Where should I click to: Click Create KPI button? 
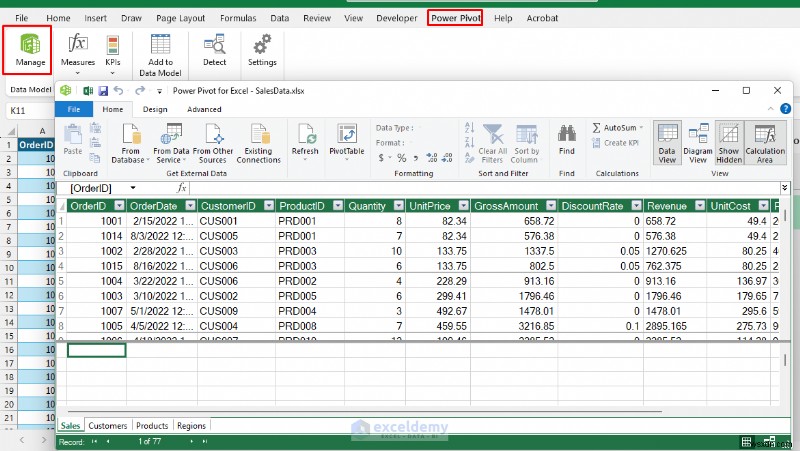point(616,143)
